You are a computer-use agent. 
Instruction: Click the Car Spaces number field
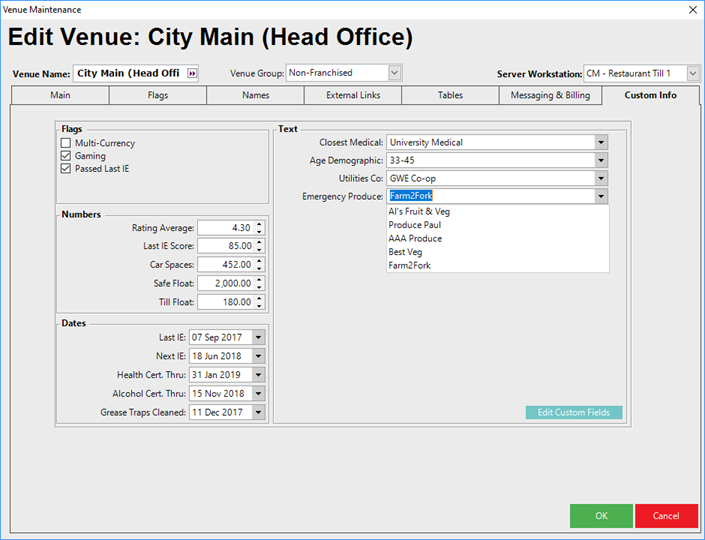click(x=225, y=265)
